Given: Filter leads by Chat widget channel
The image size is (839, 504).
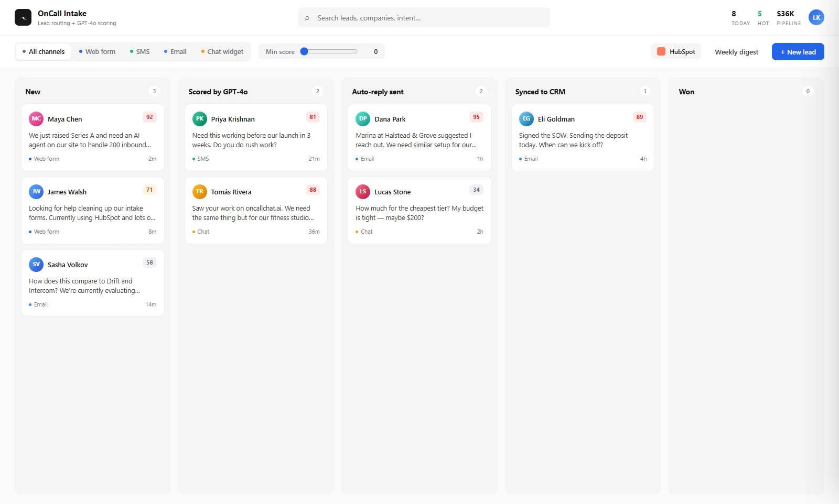Looking at the screenshot, I should click(222, 51).
